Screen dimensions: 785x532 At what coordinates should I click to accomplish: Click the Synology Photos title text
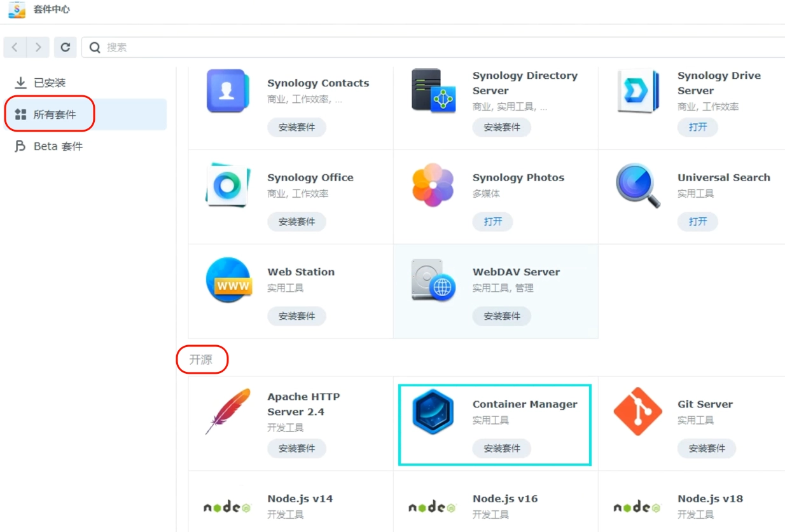coord(518,178)
